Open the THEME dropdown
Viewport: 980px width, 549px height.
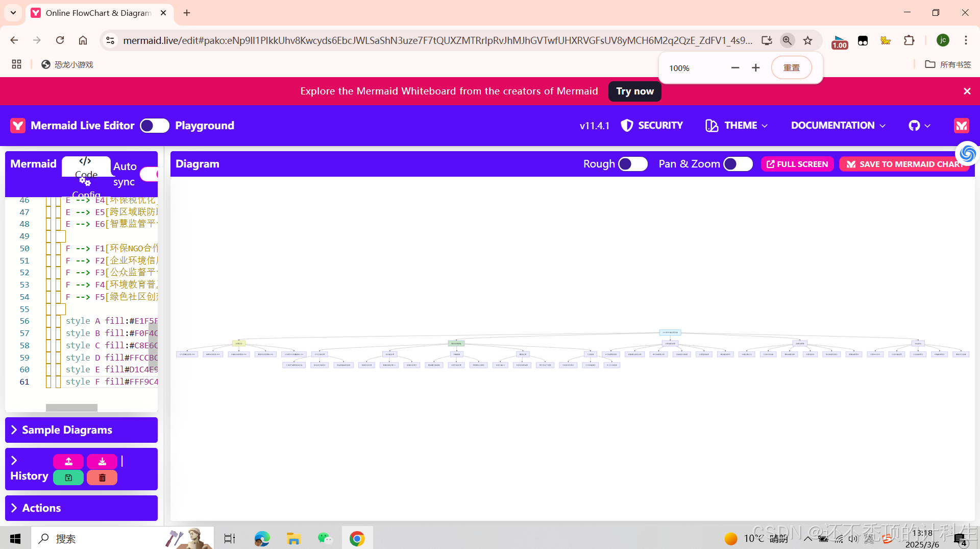pyautogui.click(x=737, y=125)
